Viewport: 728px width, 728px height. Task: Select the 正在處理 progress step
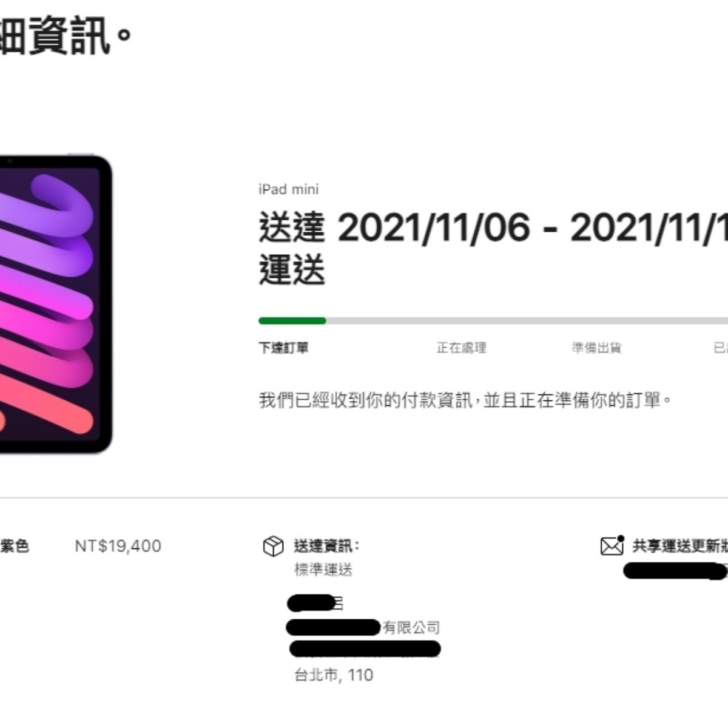point(462,348)
